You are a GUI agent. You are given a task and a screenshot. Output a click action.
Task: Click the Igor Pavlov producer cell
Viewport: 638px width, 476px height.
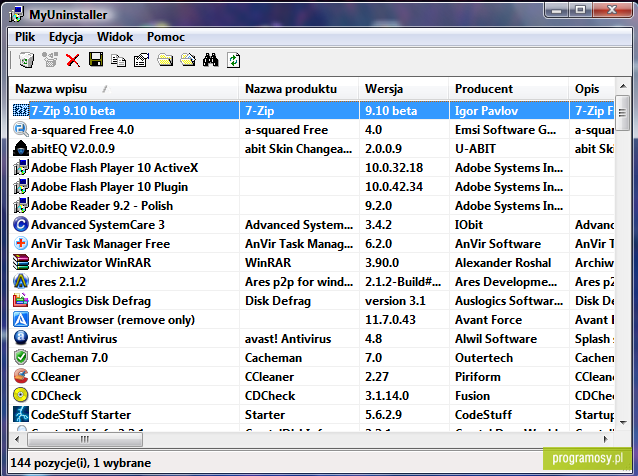pos(509,111)
